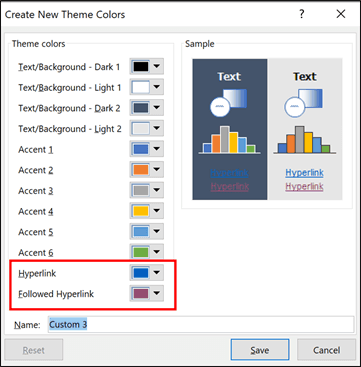Save the new theme colors
The height and width of the screenshot is (367, 361).
pyautogui.click(x=260, y=350)
